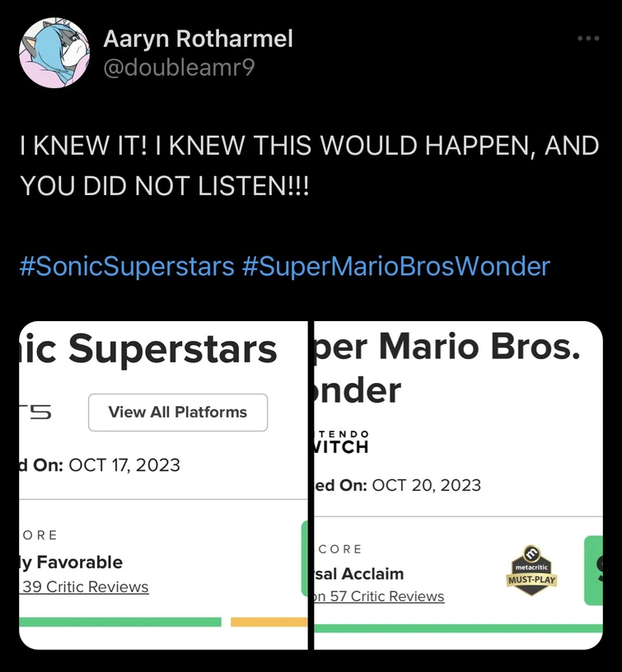Click the Universal Acclaim score label
The width and height of the screenshot is (622, 672).
click(362, 572)
